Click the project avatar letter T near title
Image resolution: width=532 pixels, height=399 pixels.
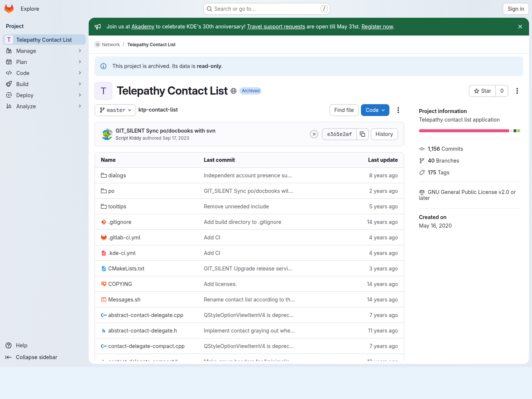point(103,91)
